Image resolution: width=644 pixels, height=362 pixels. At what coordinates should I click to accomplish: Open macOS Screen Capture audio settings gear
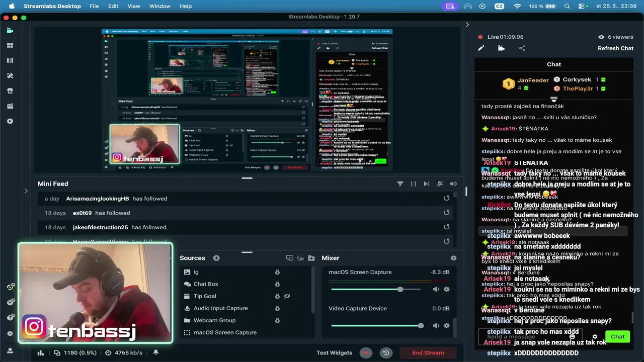446,289
